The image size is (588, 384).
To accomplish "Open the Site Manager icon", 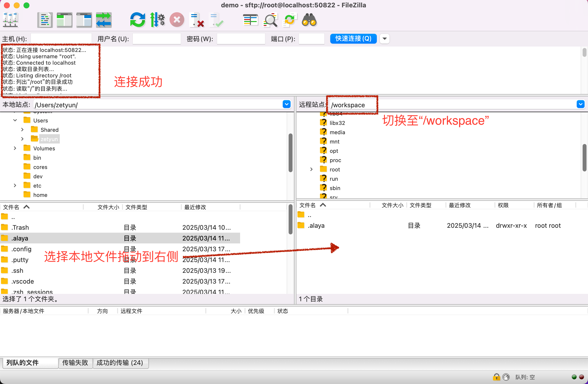I will 10,20.
